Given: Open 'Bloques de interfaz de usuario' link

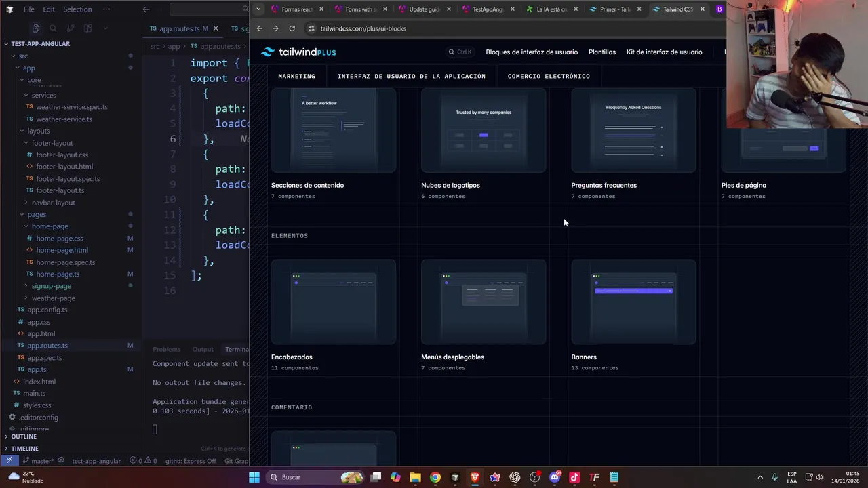Looking at the screenshot, I should (x=532, y=52).
